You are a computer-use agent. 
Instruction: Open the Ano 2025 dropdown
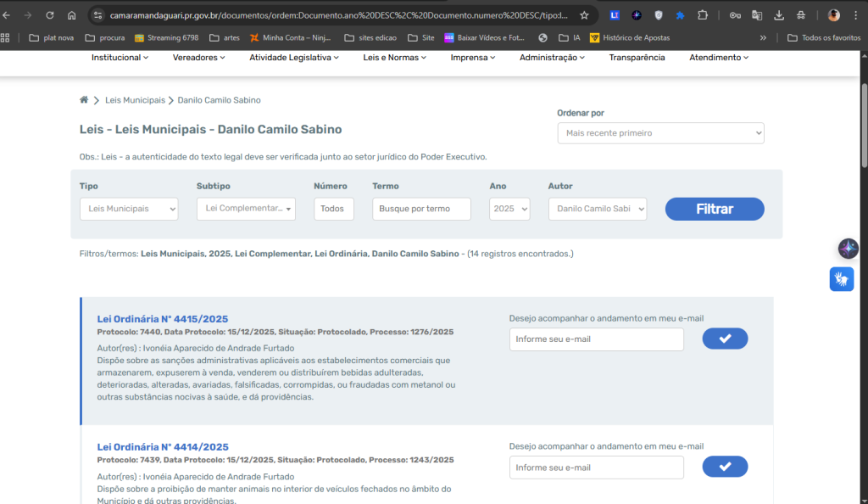tap(509, 209)
